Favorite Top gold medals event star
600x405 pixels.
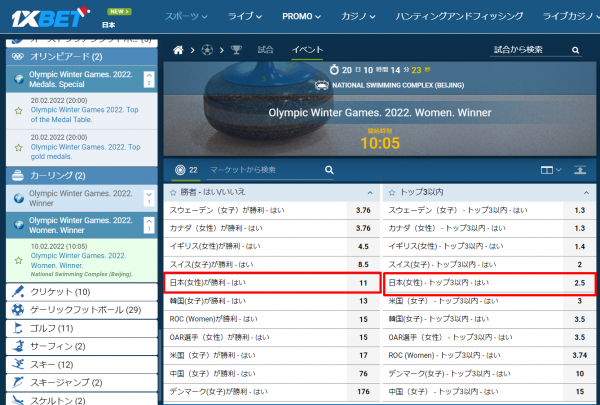click(18, 147)
